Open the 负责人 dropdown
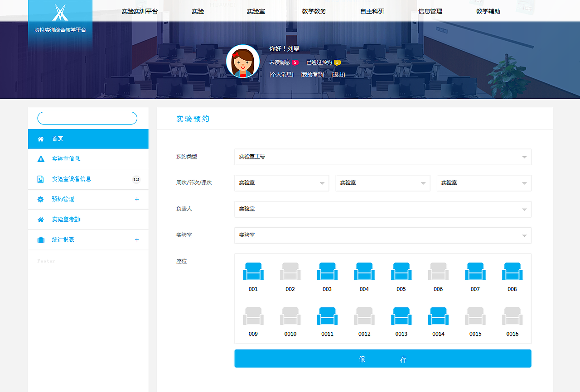Screen dimensions: 580x392 coord(383,209)
